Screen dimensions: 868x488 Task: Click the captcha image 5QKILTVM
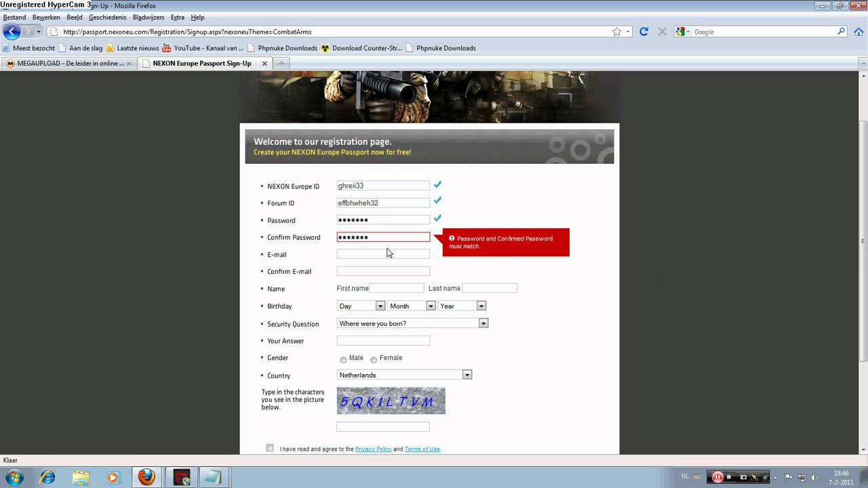point(391,401)
